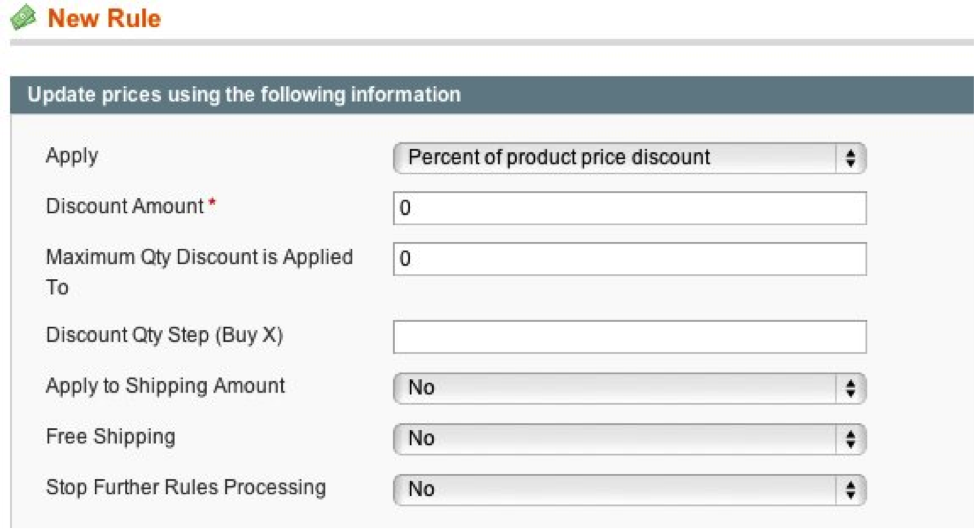Click the Update prices section header bar
This screenshot has height=529, width=974.
(x=492, y=94)
